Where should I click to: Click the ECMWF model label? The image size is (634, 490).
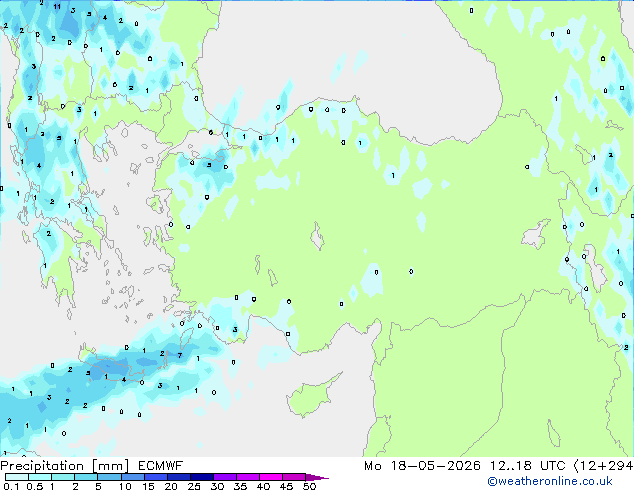tap(161, 466)
